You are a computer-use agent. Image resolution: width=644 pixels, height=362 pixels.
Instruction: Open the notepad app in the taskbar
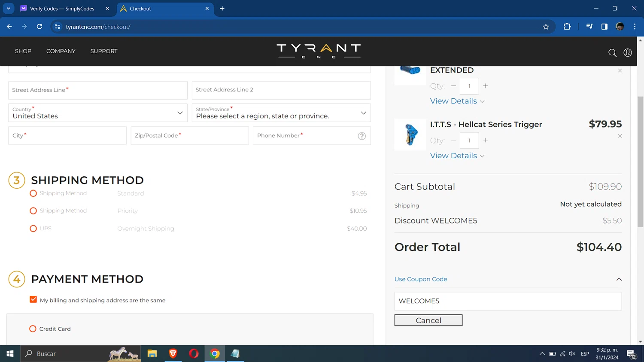coord(235,354)
